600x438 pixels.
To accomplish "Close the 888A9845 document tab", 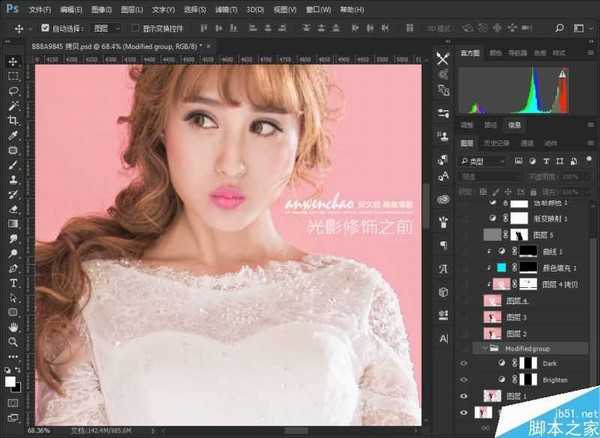I will [209, 46].
